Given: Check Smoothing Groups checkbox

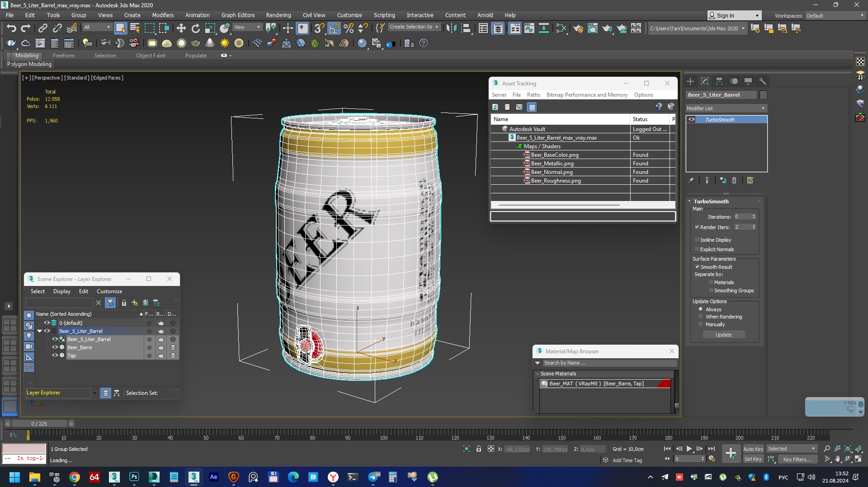Looking at the screenshot, I should [711, 290].
